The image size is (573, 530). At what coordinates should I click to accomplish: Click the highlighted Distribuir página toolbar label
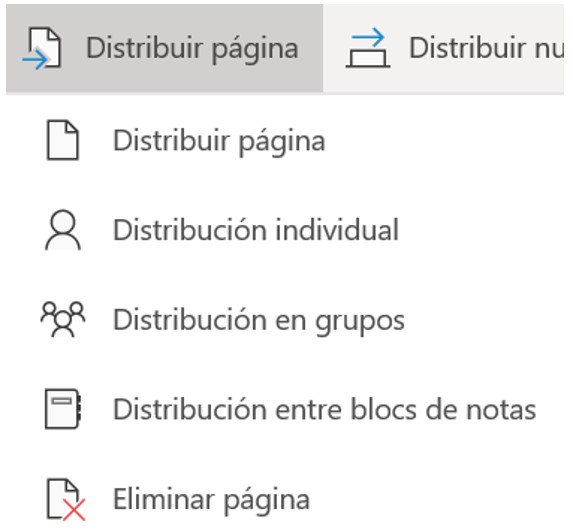click(192, 49)
